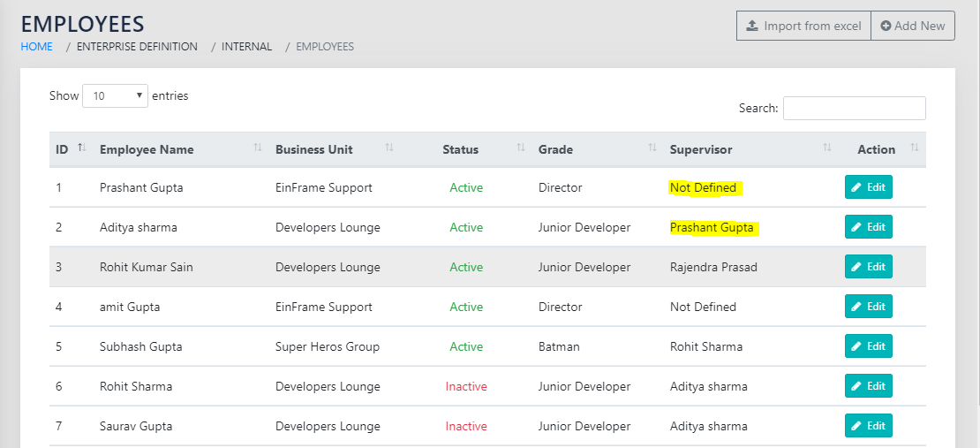Edit Saurav Gupta's employee record

pos(868,426)
